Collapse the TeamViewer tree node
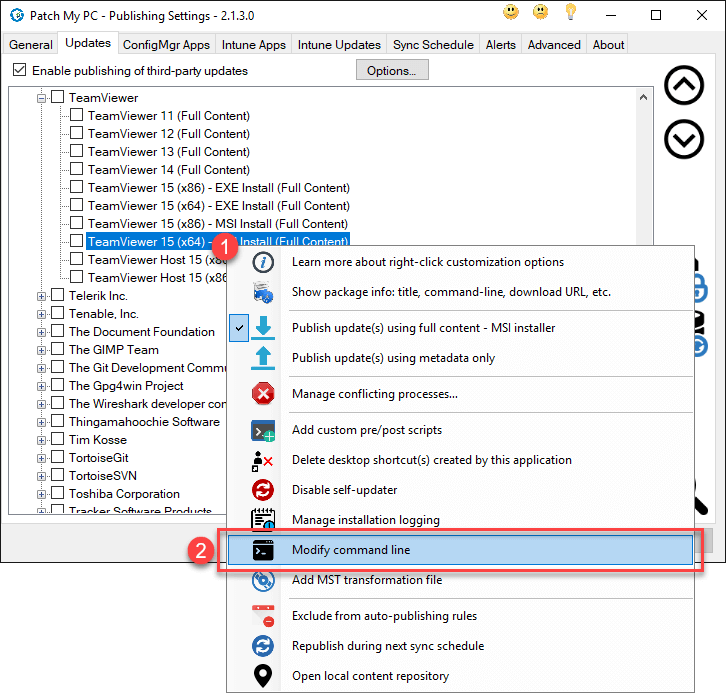This screenshot has width=726, height=693. tap(42, 98)
